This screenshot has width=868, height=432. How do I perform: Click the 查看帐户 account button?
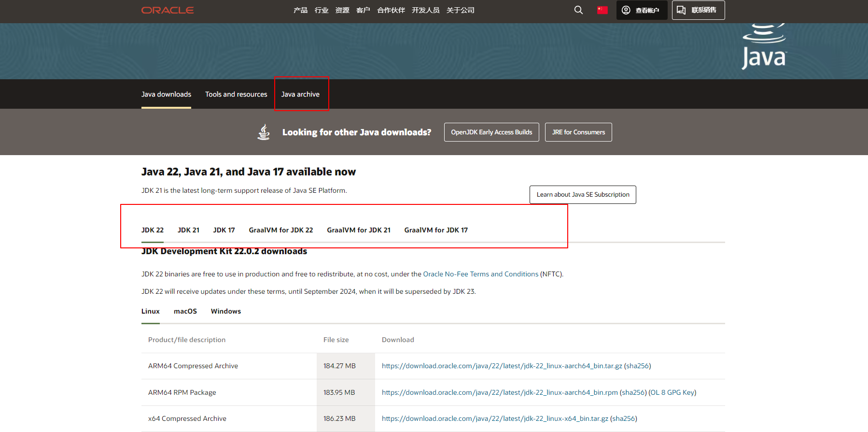pos(642,10)
